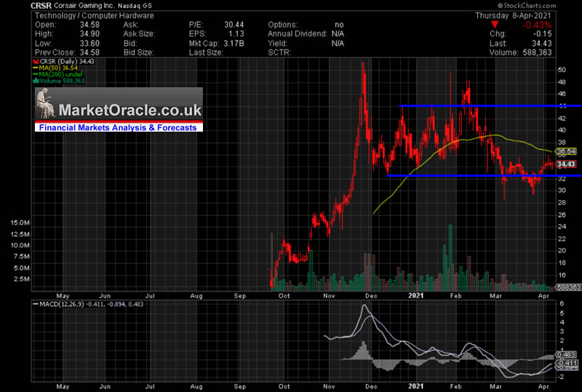582x392 pixels.
Task: Click the 'Thursday 8-Apr-2021' date
Action: pyautogui.click(x=514, y=15)
